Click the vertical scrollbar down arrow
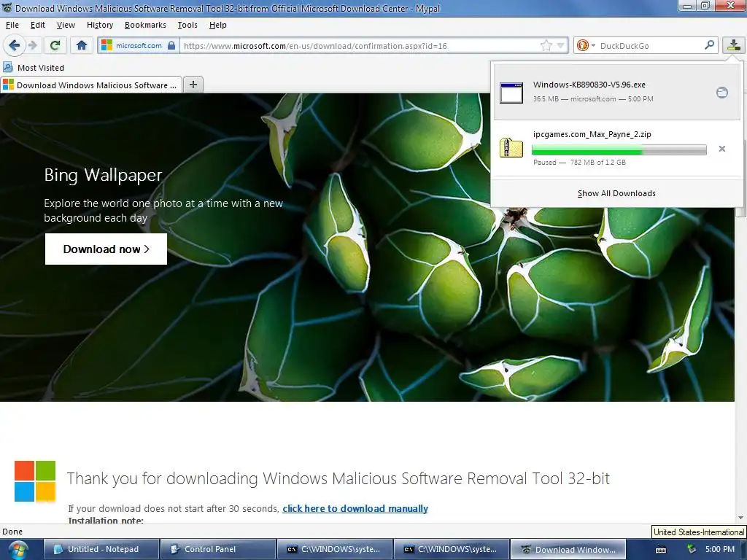 (741, 518)
